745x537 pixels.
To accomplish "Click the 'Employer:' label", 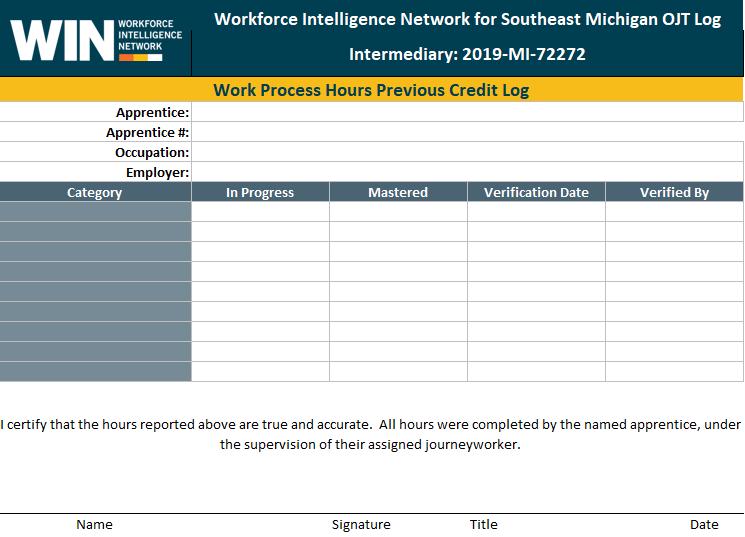I will coord(157,173).
